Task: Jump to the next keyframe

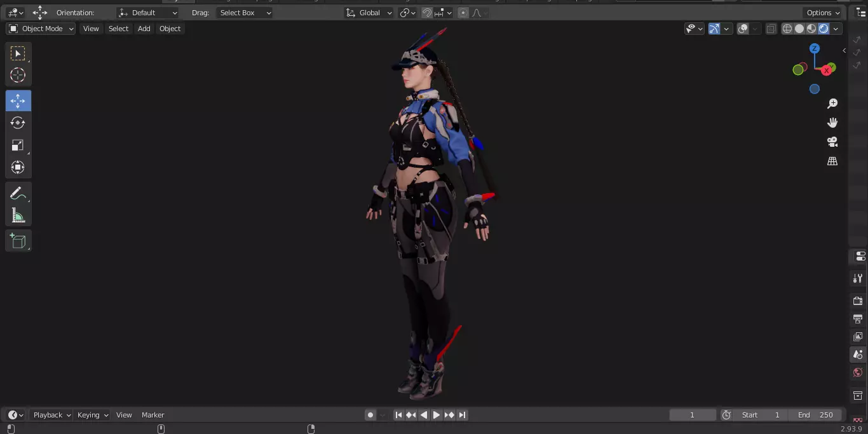Action: pyautogui.click(x=449, y=415)
